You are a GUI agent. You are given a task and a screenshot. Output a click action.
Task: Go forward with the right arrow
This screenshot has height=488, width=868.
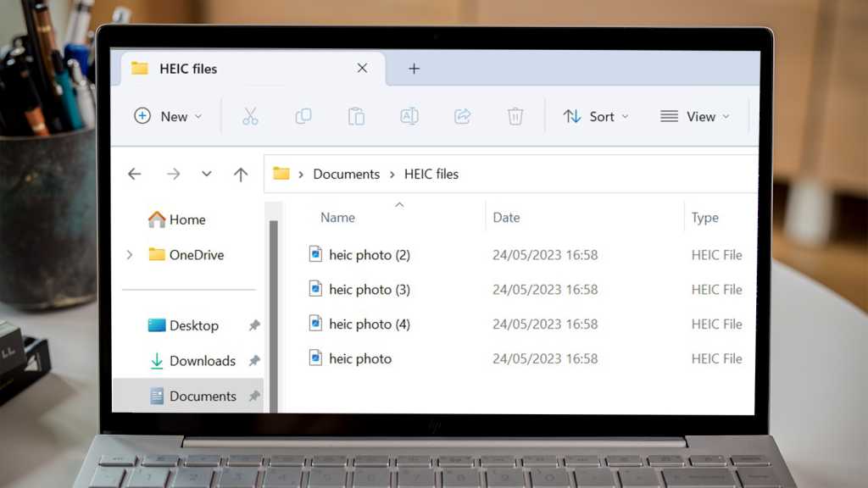tap(173, 175)
